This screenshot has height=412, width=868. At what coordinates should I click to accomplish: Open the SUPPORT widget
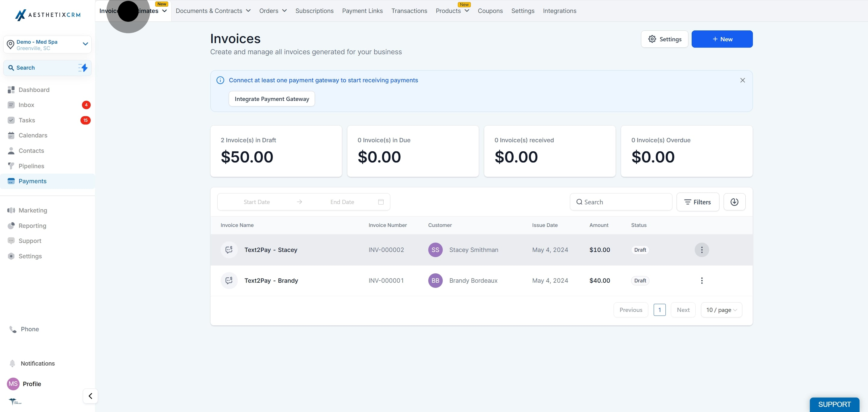point(834,404)
